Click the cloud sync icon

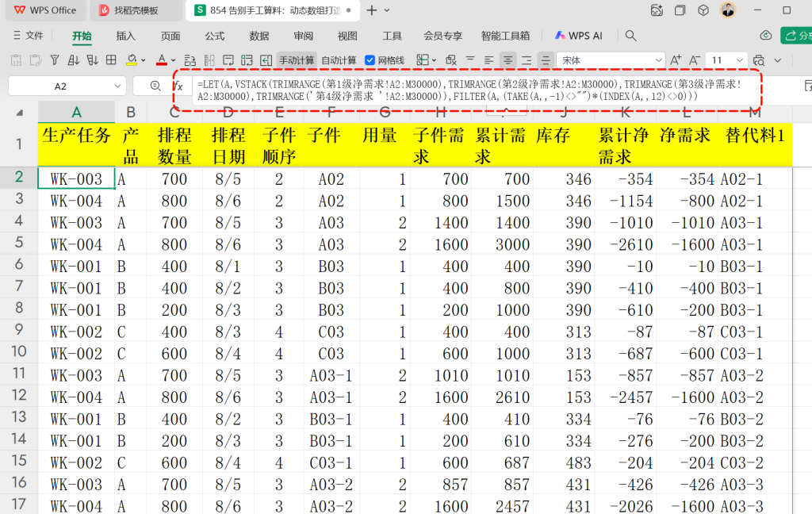(x=765, y=35)
